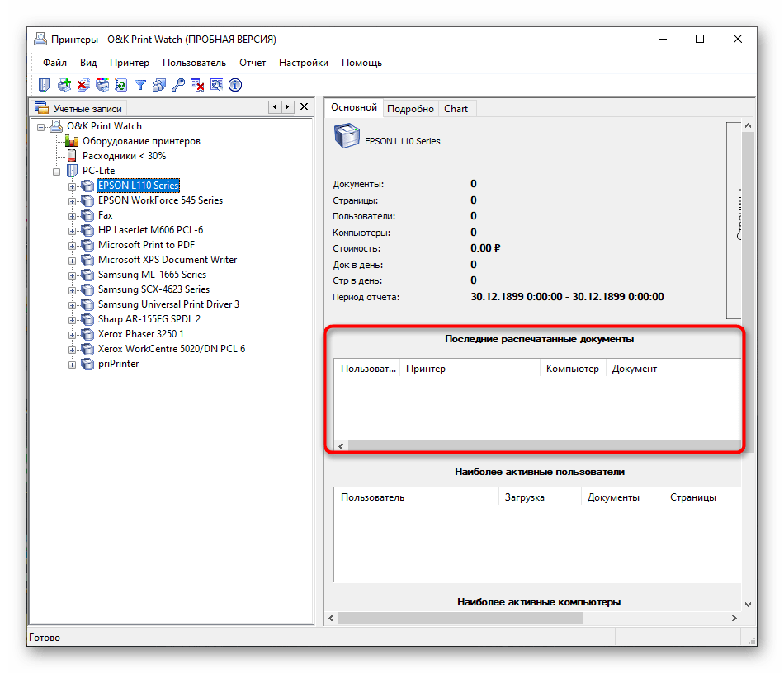784x673 pixels.
Task: Select Samsung Universal Print Driver 3
Action: point(168,304)
